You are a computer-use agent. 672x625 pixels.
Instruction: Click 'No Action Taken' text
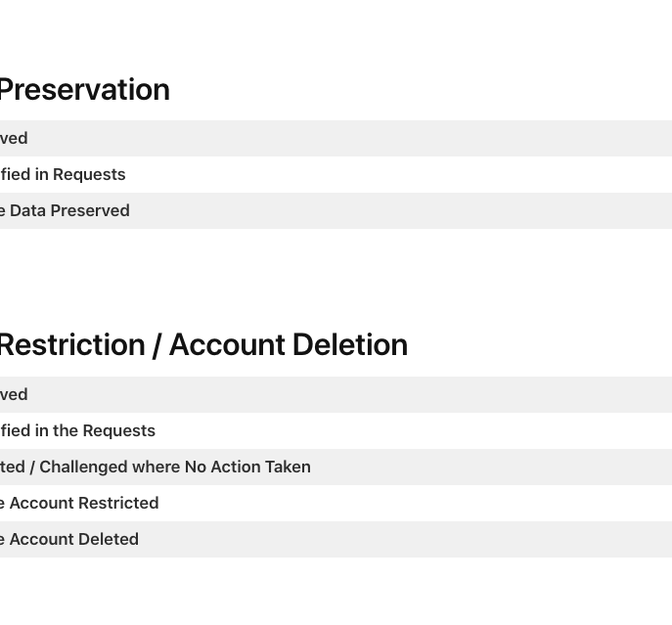pos(247,468)
